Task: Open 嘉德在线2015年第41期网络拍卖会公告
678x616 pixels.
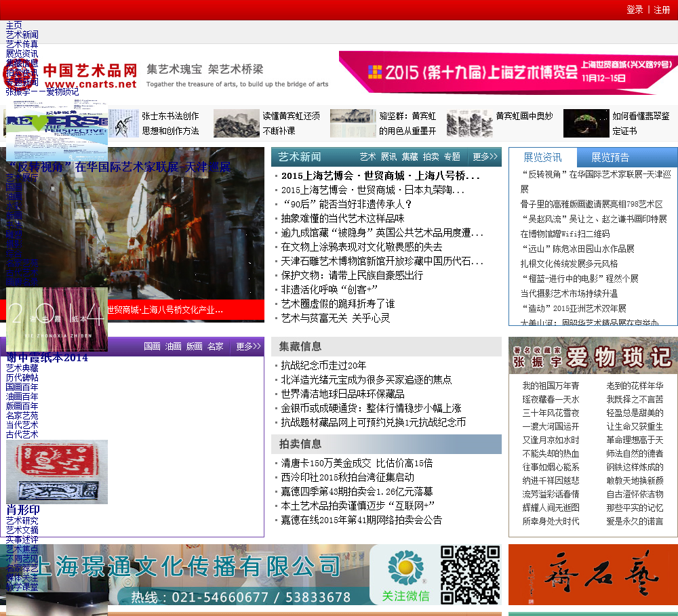Action: coord(361,520)
